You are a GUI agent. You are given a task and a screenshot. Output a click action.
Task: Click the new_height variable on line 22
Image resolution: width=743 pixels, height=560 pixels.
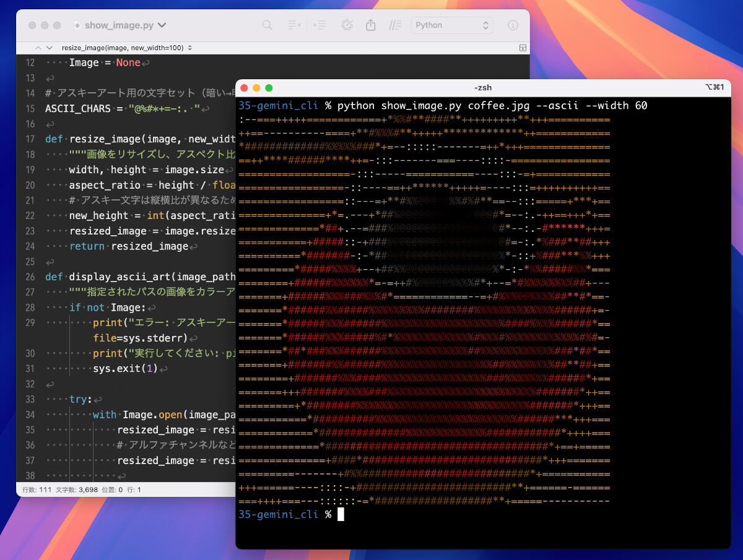coord(99,215)
